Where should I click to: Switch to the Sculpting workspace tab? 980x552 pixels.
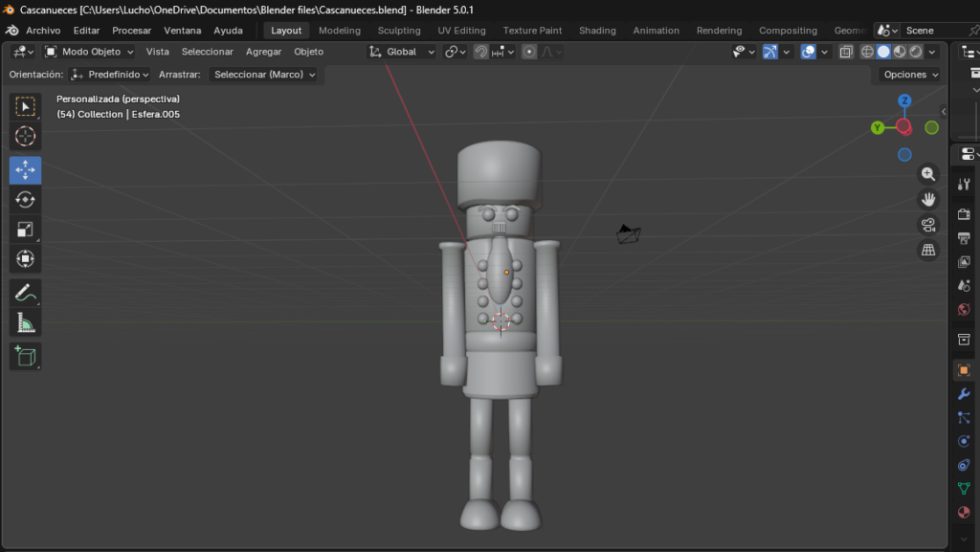click(x=398, y=30)
